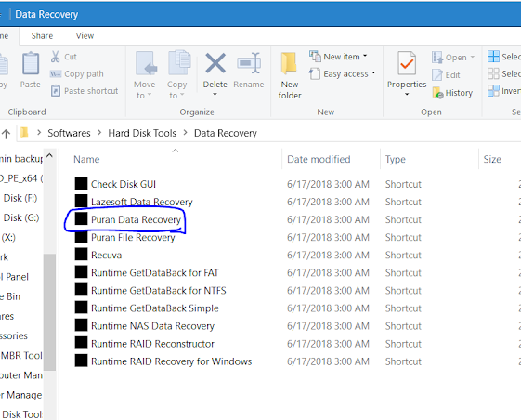The height and width of the screenshot is (420, 521).
Task: Click the Check Disk GUI file icon
Action: pyautogui.click(x=81, y=183)
